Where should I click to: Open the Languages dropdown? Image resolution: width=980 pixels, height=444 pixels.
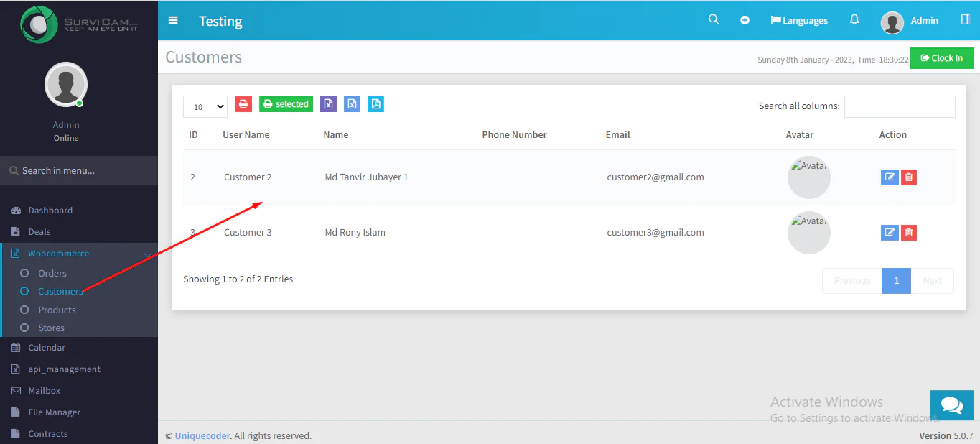tap(799, 20)
